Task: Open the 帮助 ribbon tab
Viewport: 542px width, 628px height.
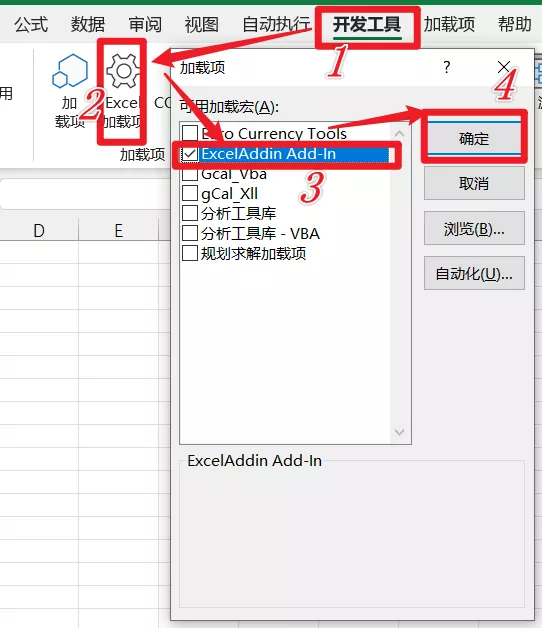Action: [x=515, y=24]
